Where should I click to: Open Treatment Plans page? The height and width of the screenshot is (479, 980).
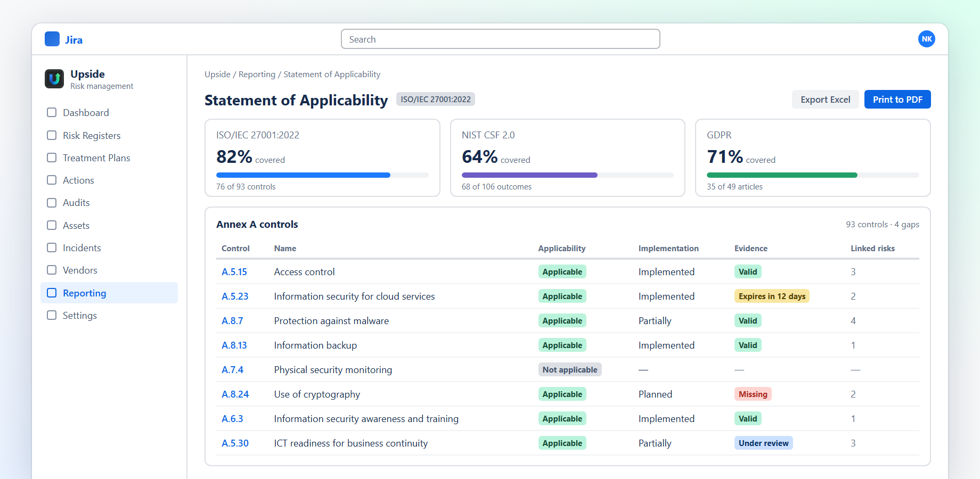click(x=109, y=158)
